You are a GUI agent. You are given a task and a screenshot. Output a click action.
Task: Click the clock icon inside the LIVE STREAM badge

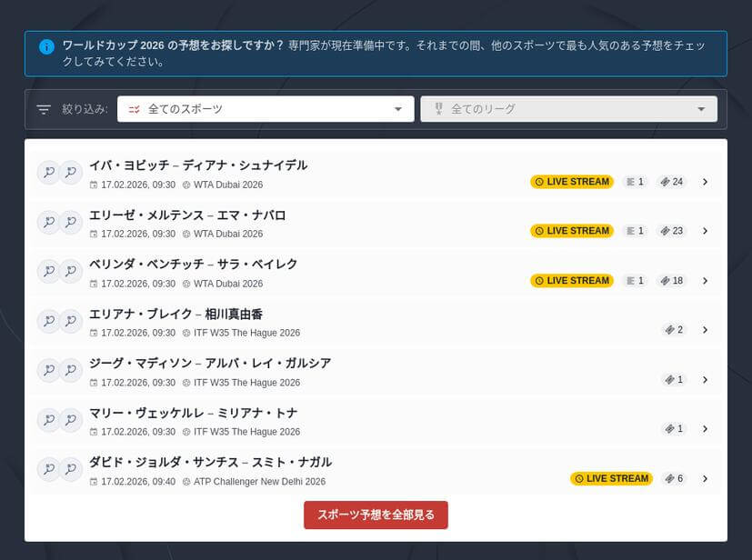[540, 182]
